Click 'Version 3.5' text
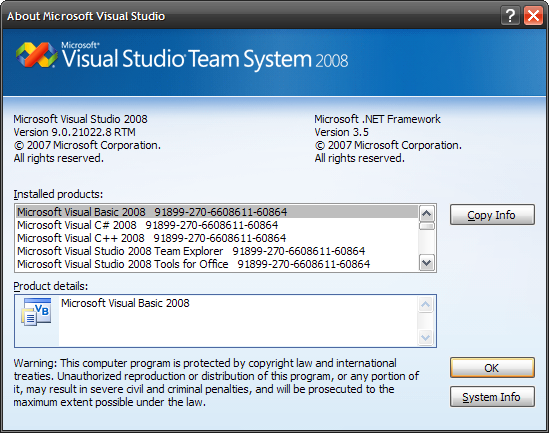Image resolution: width=549 pixels, height=433 pixels. pyautogui.click(x=341, y=132)
